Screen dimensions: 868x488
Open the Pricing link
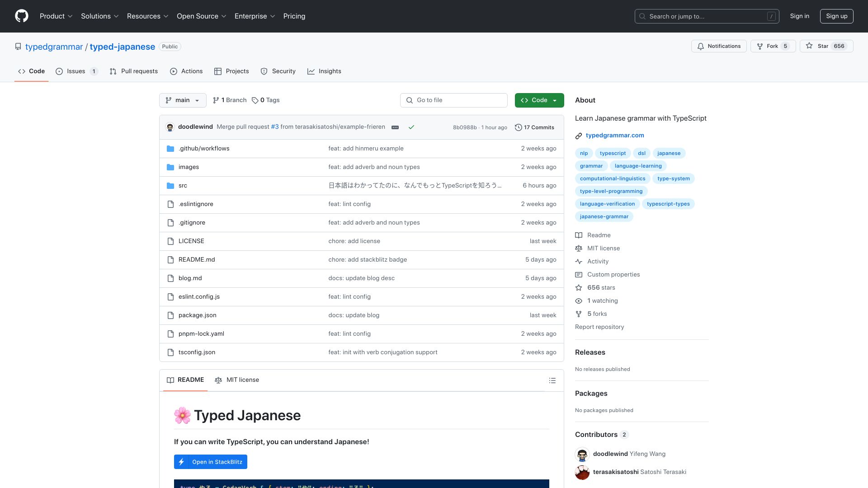(x=294, y=16)
